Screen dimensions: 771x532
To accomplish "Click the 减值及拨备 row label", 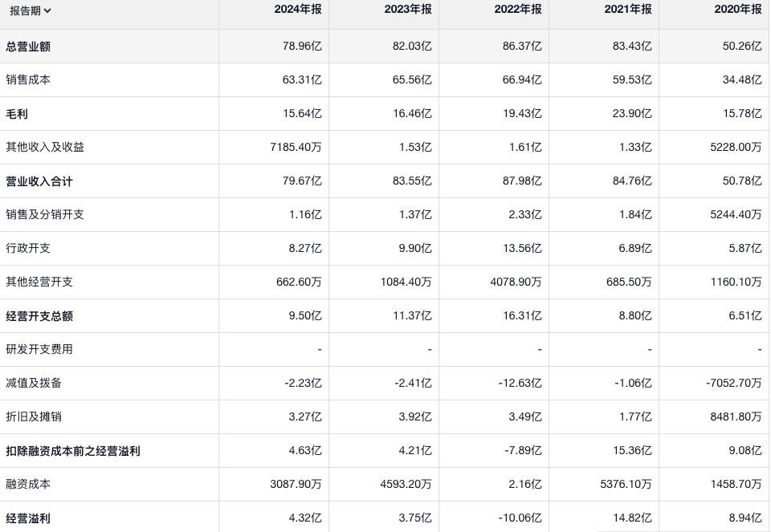I will (34, 384).
